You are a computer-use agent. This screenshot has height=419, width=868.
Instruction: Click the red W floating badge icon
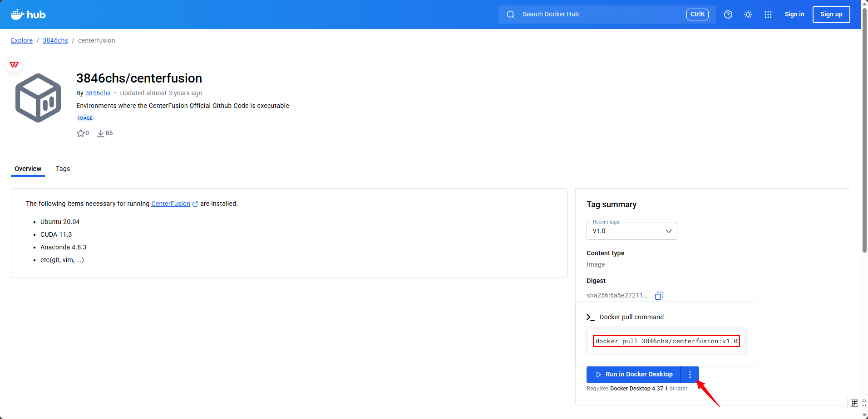tap(14, 64)
